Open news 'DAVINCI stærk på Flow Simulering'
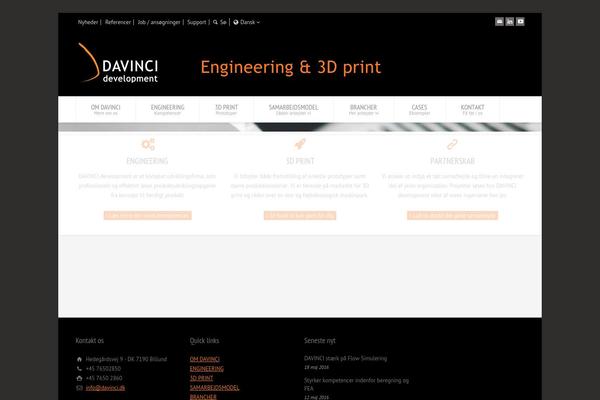 [x=345, y=358]
